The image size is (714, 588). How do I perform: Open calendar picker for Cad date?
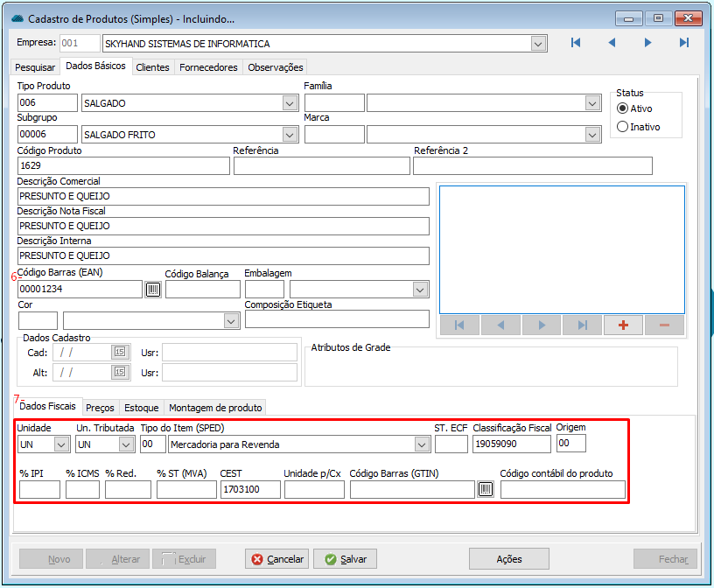(120, 352)
